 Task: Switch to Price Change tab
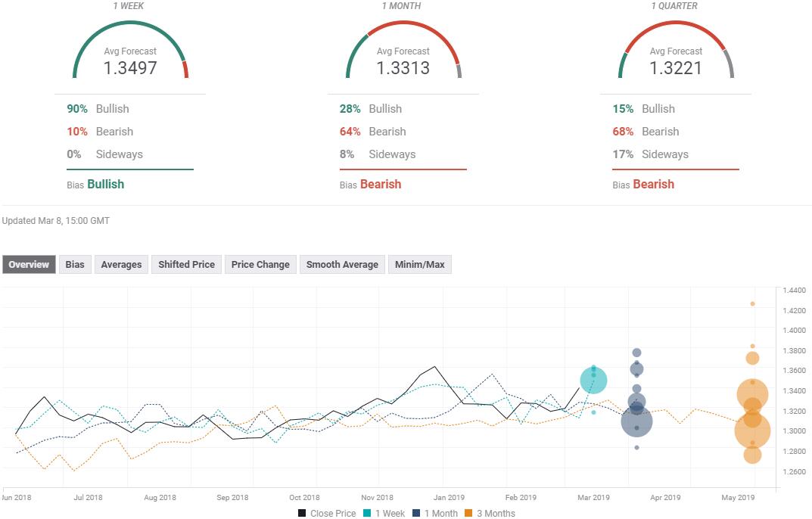point(260,265)
